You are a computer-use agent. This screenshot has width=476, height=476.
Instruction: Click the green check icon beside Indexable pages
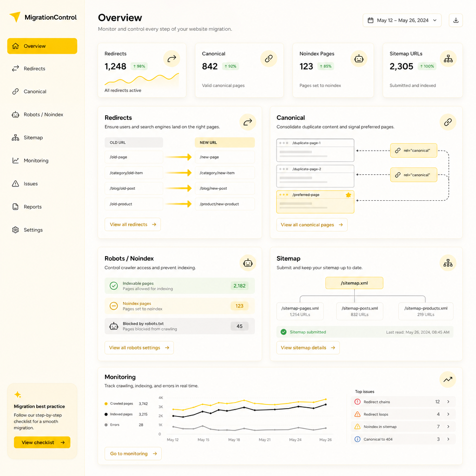pos(113,286)
